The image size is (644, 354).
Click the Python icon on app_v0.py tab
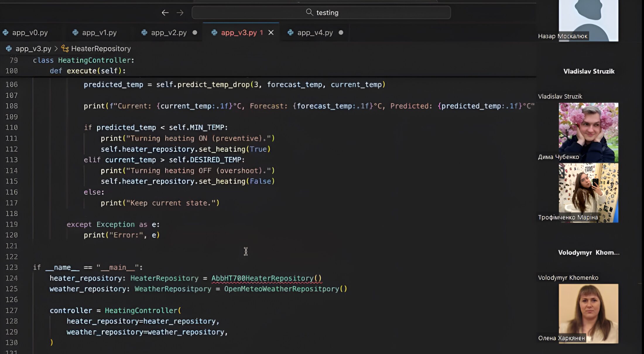point(6,33)
